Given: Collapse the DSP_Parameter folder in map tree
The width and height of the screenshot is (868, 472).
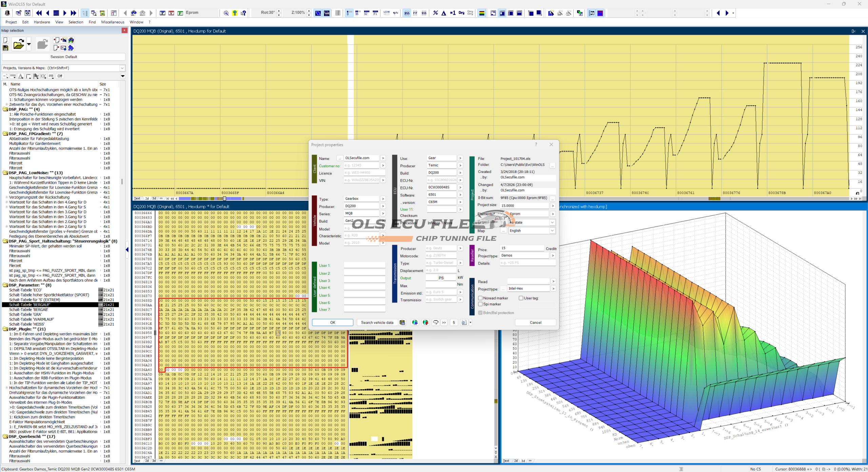Looking at the screenshot, I should (5, 285).
